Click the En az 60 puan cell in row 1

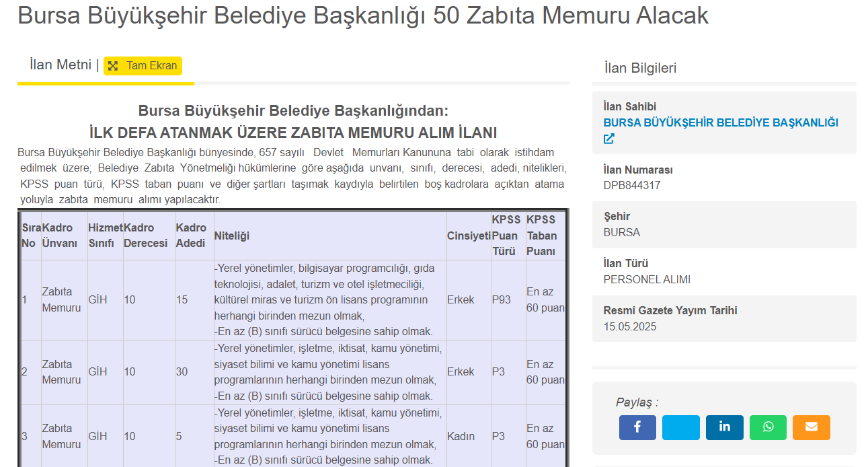[545, 300]
